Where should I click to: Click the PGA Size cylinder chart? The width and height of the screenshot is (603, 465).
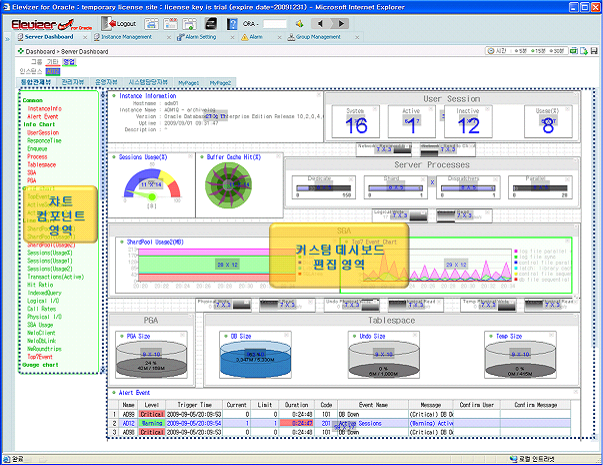coord(152,359)
